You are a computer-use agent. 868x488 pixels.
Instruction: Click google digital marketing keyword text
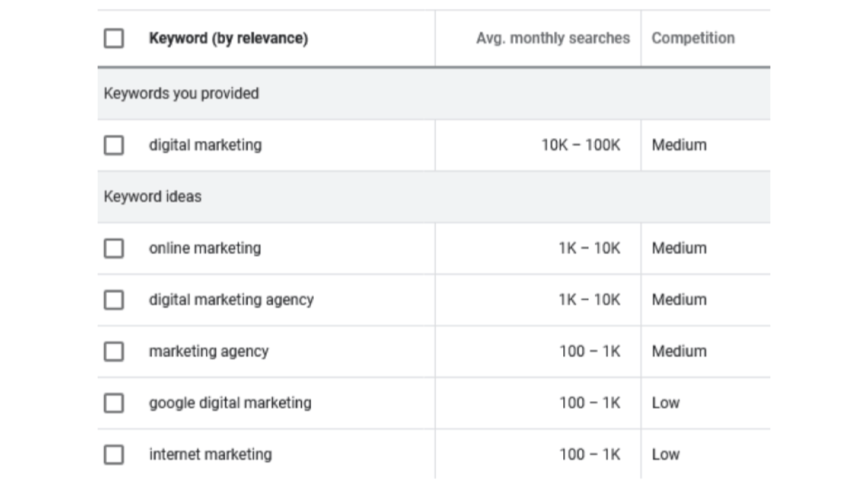tap(230, 403)
